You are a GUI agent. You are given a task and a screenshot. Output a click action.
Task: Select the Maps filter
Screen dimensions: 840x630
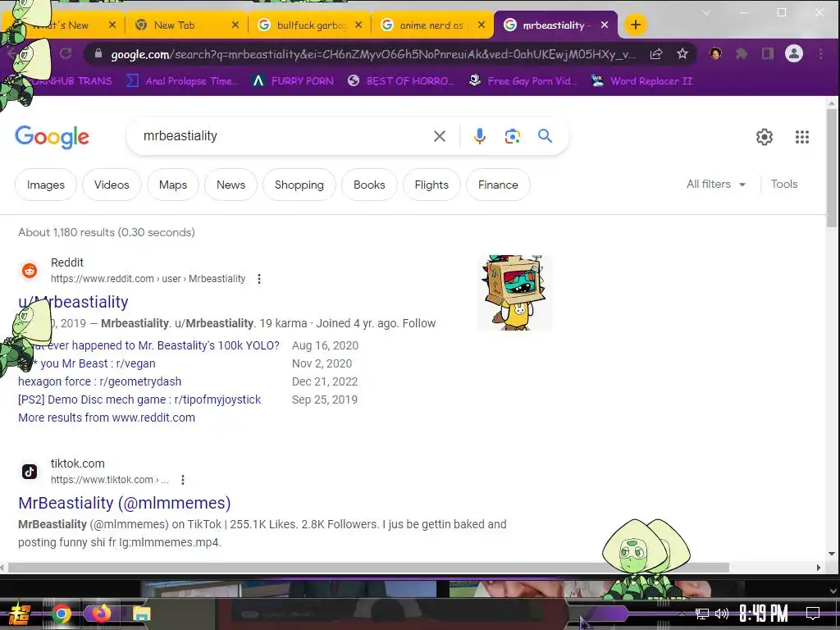click(x=173, y=185)
